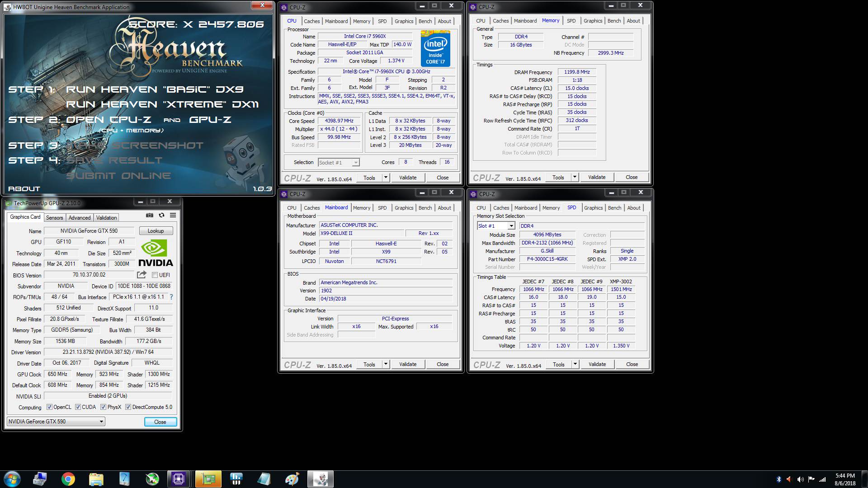
Task: Click the network signal bars tray icon
Action: coord(822,479)
